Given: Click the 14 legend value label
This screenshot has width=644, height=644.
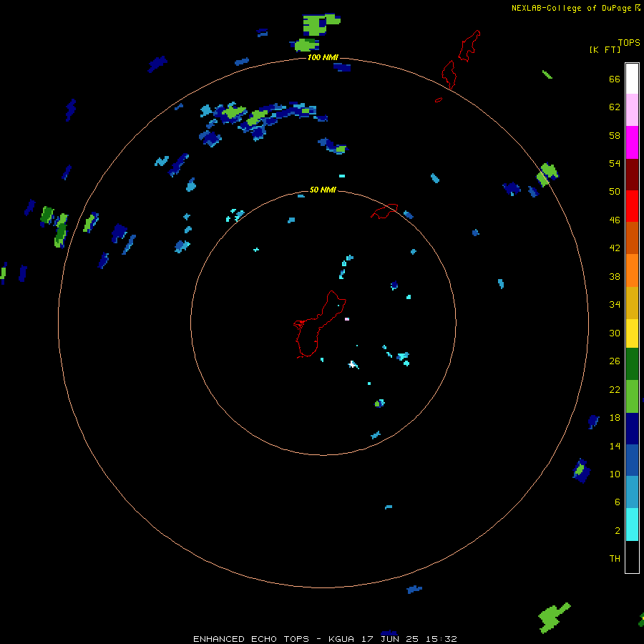Looking at the screenshot, I should (615, 446).
